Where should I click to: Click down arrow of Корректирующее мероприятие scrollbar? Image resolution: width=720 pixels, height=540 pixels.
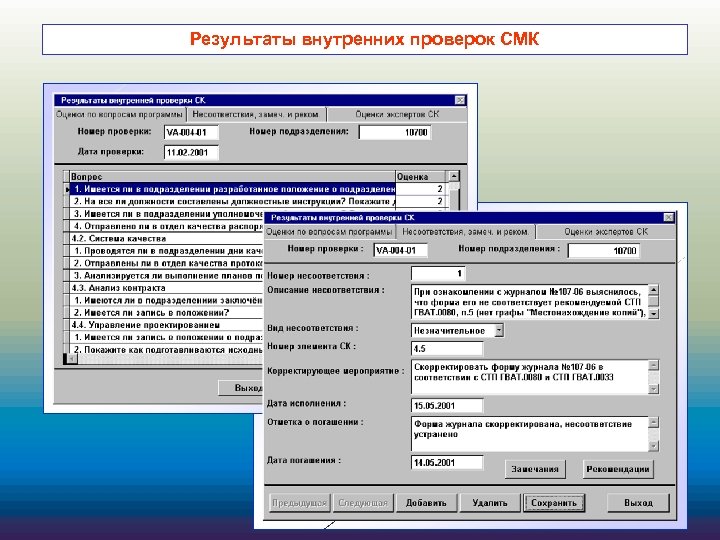point(653,388)
